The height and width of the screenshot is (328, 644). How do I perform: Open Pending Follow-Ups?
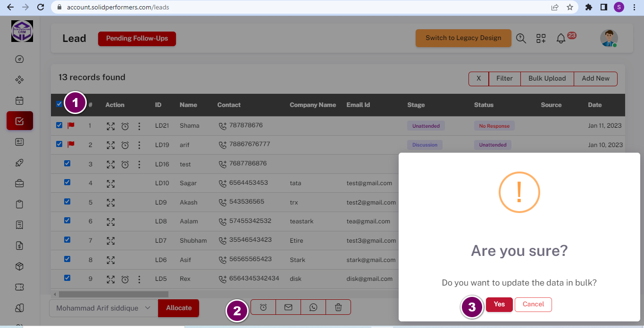[x=137, y=39]
